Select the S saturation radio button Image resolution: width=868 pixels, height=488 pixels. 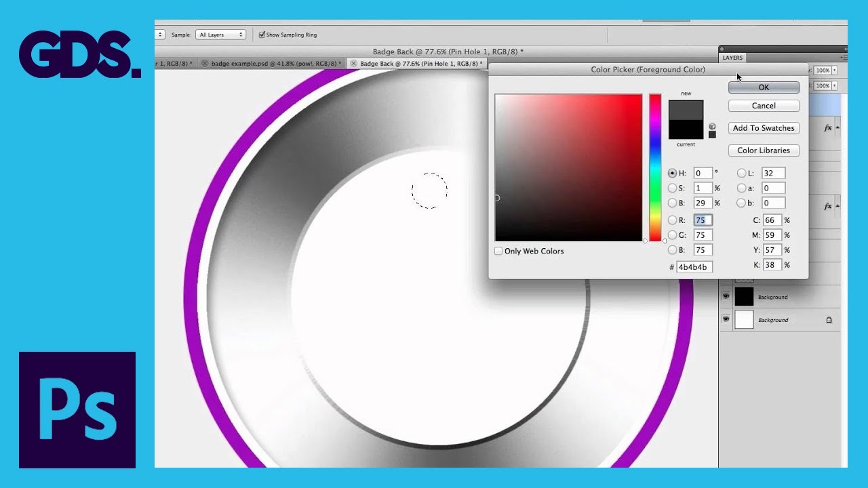point(672,188)
